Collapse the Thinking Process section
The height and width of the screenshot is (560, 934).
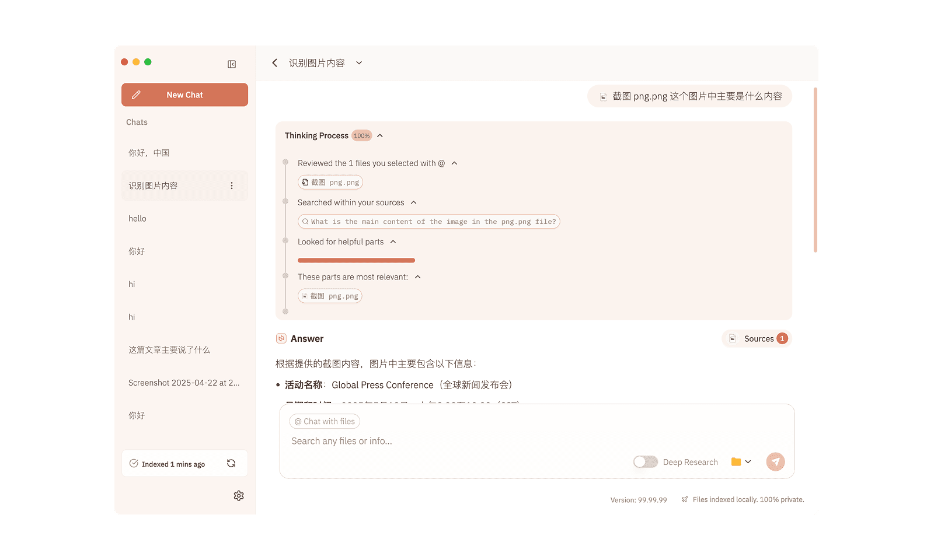(x=380, y=136)
